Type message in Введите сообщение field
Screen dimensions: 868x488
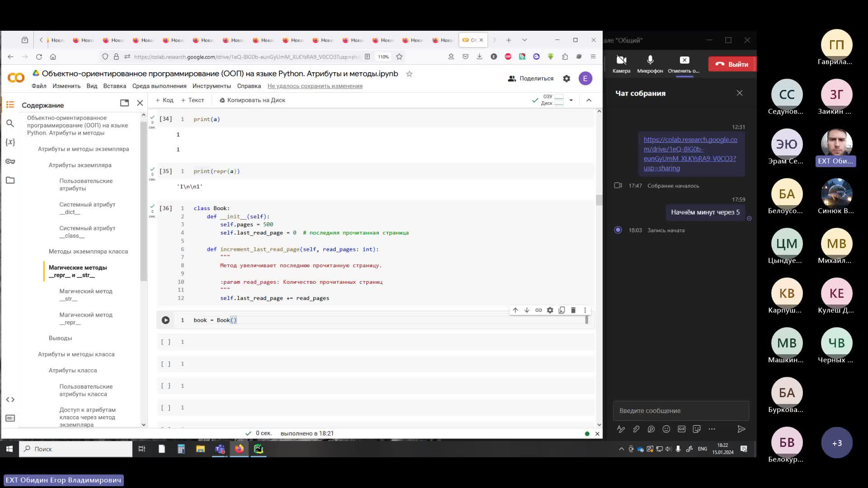[681, 411]
